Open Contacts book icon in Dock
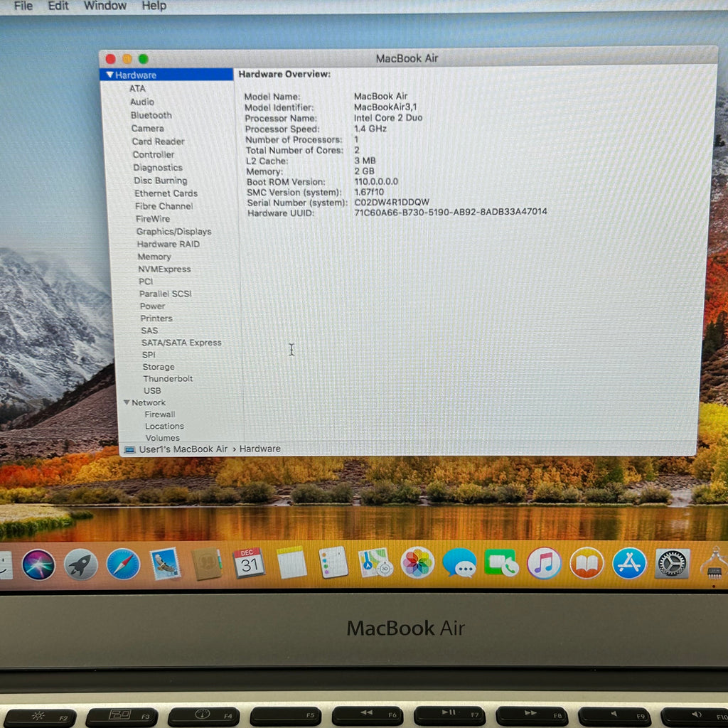The height and width of the screenshot is (728, 728). (207, 564)
